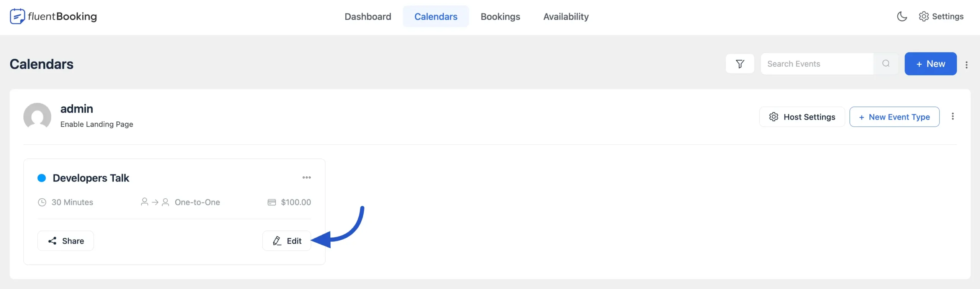Click the admin avatar thumbnail

tap(37, 116)
